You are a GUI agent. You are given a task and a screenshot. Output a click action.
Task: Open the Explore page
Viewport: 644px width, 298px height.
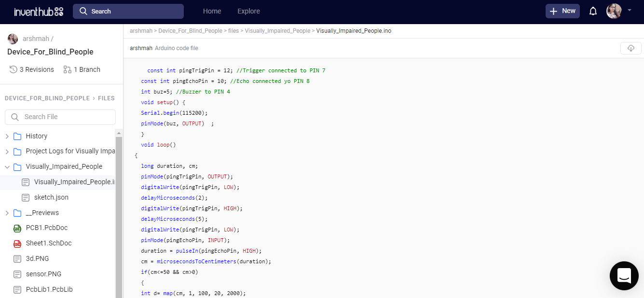pos(248,11)
